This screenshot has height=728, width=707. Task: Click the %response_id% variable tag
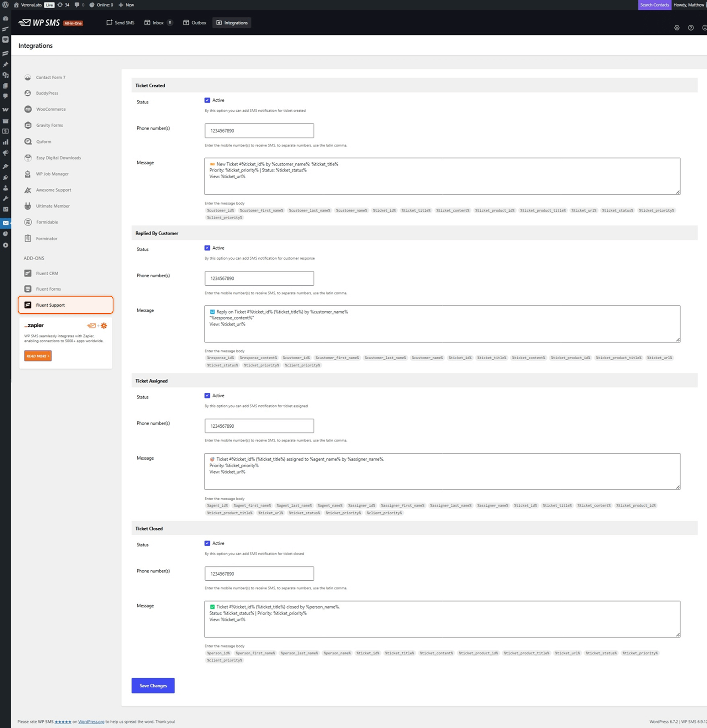click(220, 358)
